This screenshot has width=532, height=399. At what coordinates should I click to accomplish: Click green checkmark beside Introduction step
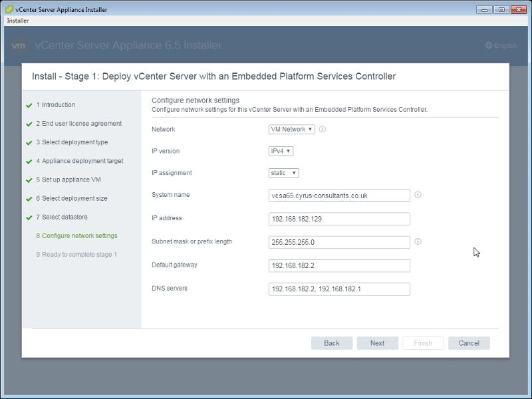pyautogui.click(x=29, y=106)
